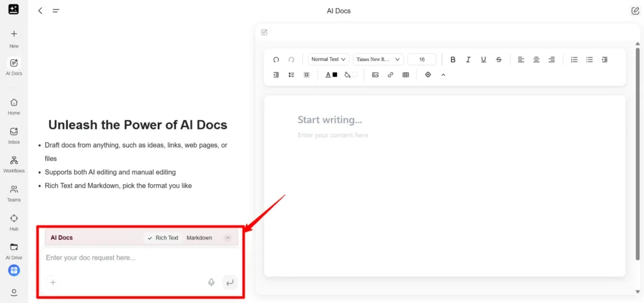Toggle bold formatting

[453, 60]
